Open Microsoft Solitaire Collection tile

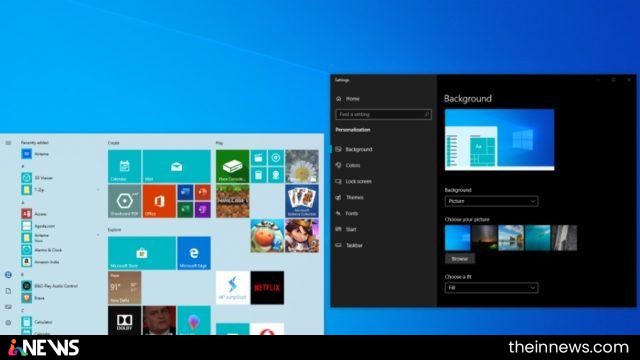(302, 201)
